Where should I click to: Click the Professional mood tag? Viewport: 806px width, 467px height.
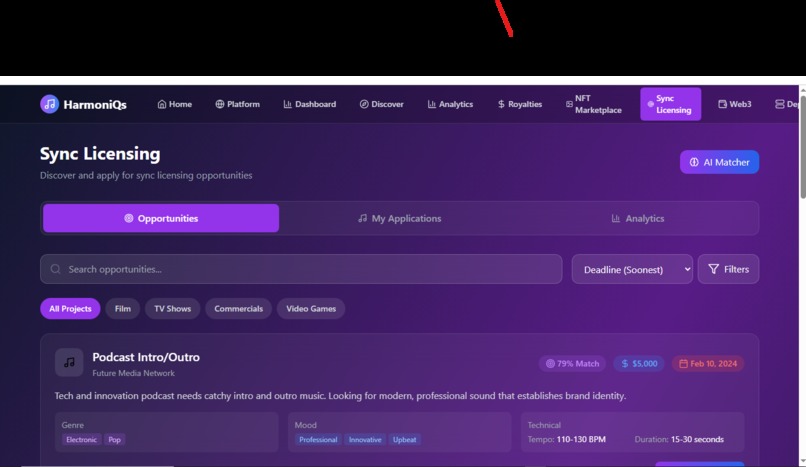click(x=318, y=440)
